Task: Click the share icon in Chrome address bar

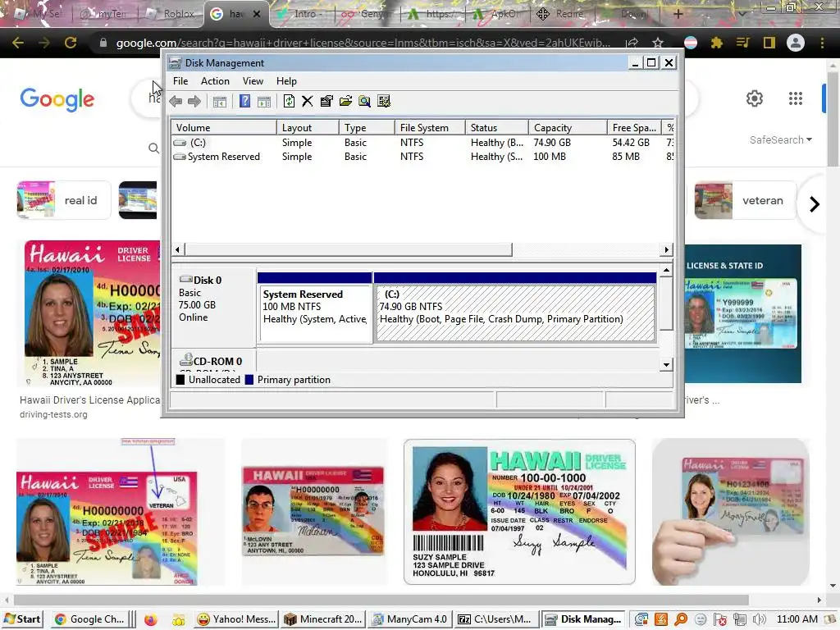Action: [632, 43]
